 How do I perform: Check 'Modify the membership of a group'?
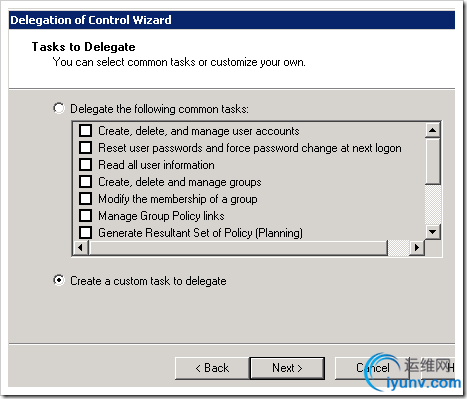(86, 199)
